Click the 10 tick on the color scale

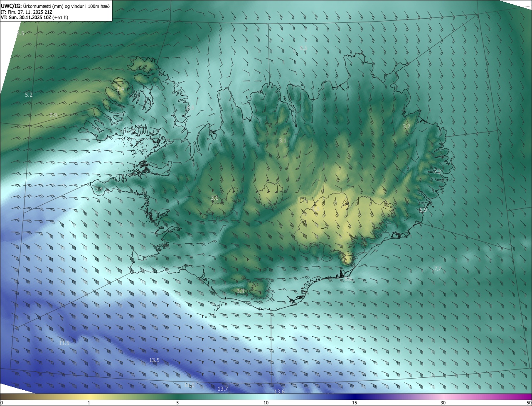tap(266, 403)
